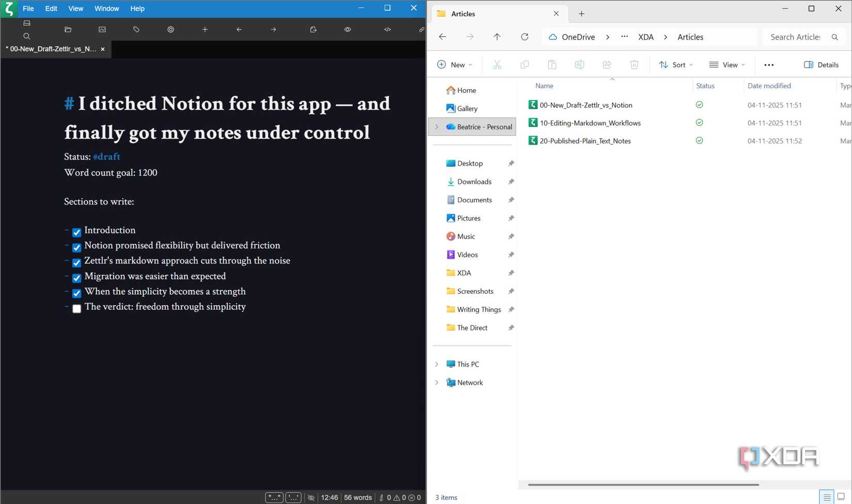
Task: Expand the chevron after OneDrive breadcrumb
Action: 608,37
